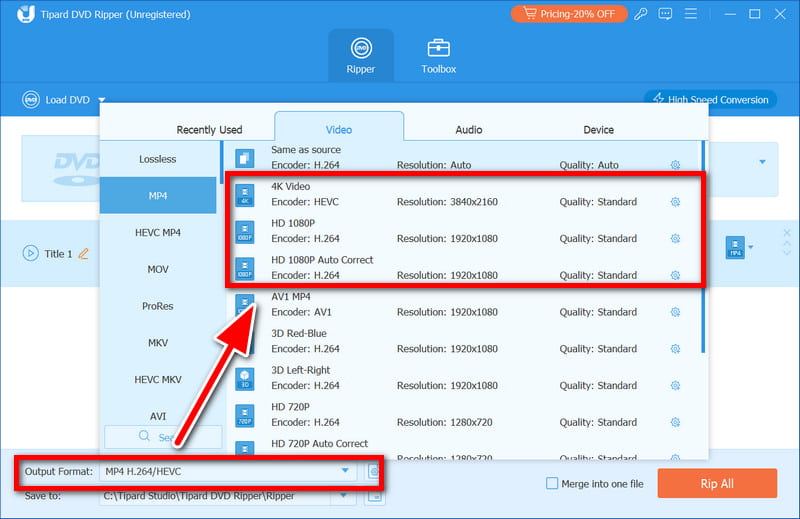This screenshot has height=519, width=800.
Task: Click the format list scrollbar
Action: [x=704, y=248]
